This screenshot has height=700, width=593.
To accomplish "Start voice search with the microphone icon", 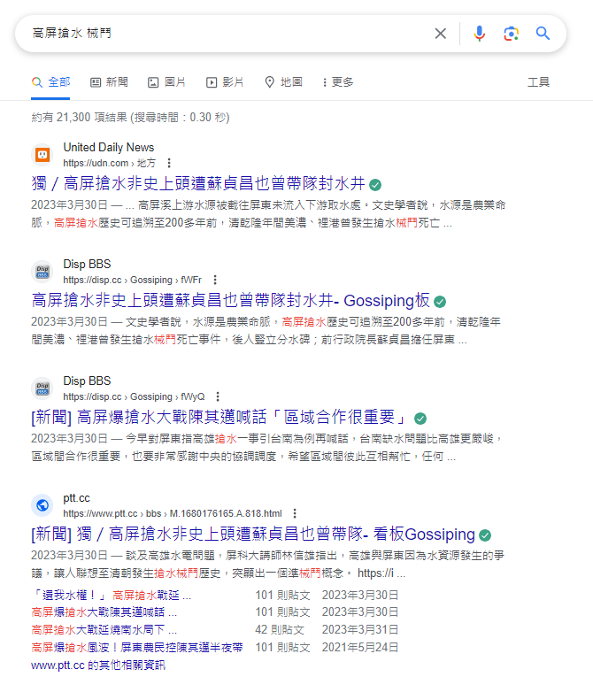I will click(x=479, y=34).
